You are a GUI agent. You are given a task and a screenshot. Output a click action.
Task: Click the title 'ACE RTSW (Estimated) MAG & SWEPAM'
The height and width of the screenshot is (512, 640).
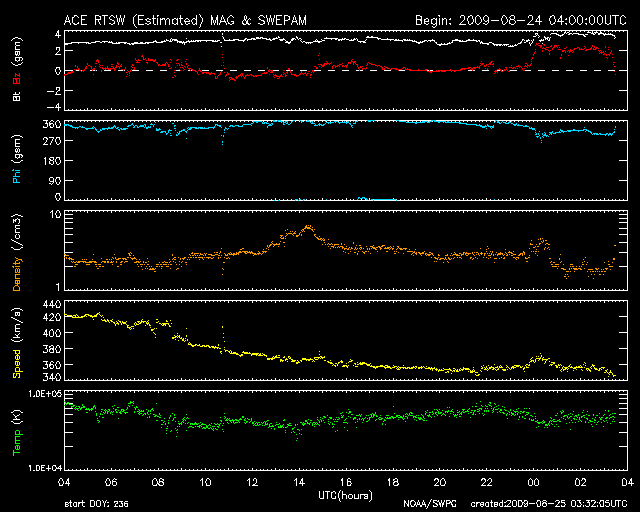[x=185, y=20]
